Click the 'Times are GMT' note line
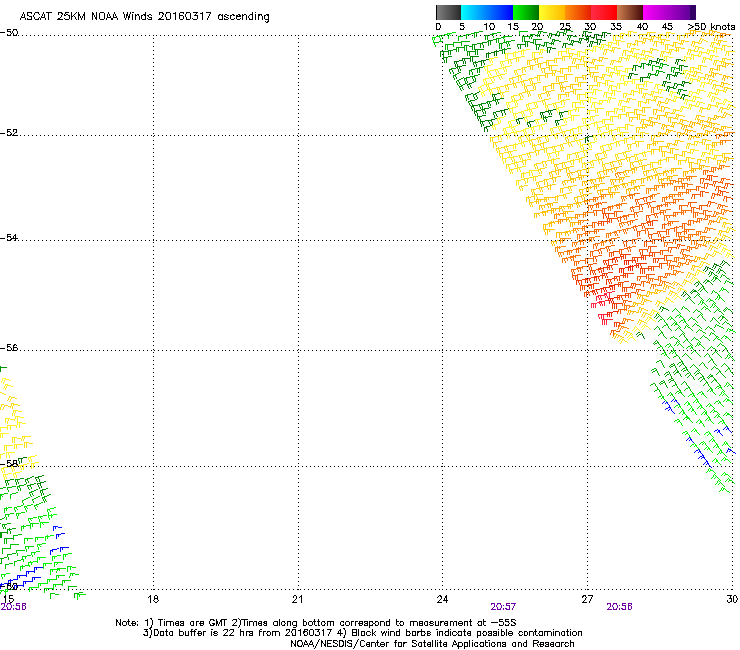 [x=316, y=623]
